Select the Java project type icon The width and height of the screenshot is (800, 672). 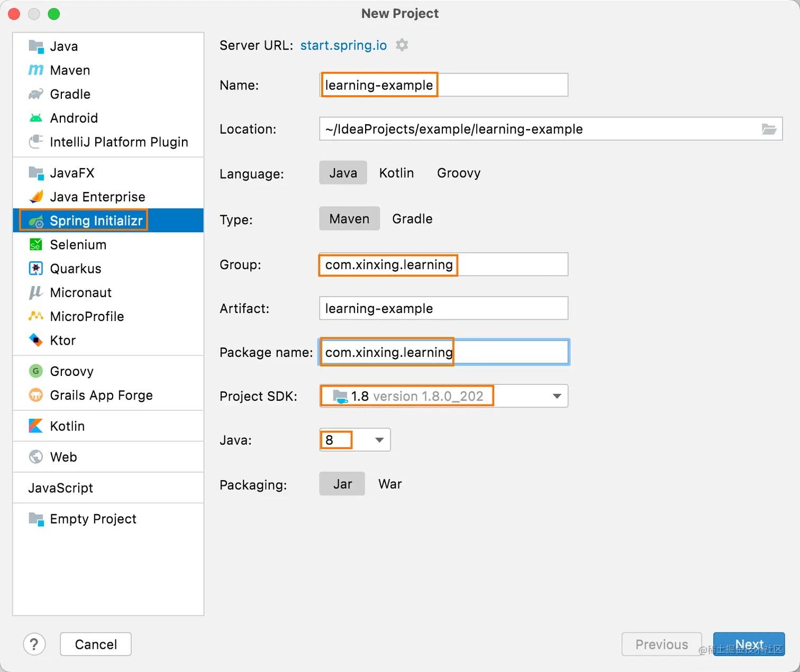coord(36,47)
